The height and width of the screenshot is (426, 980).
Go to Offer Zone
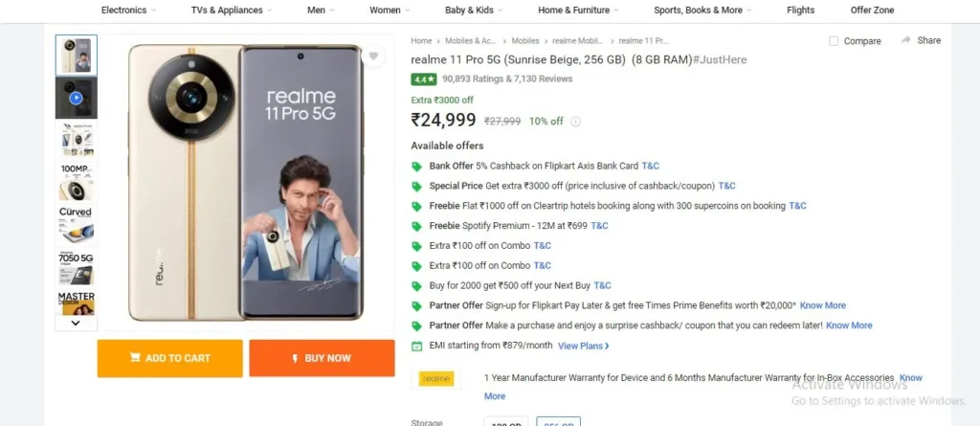click(x=872, y=10)
